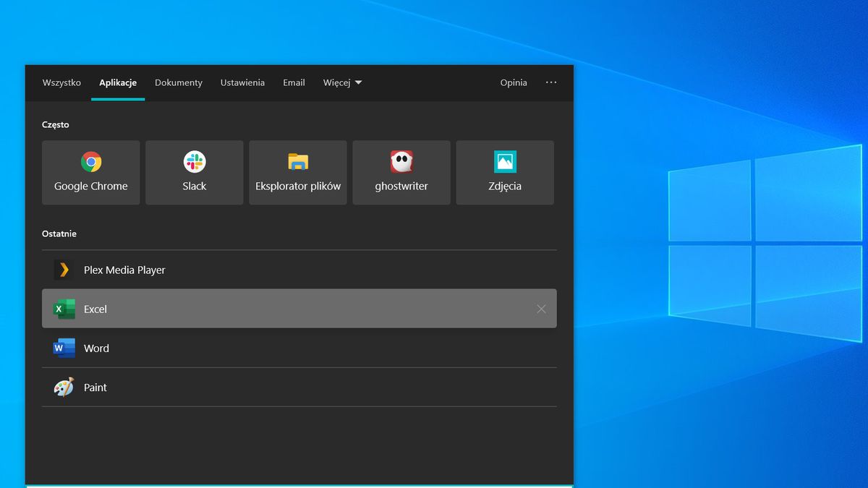Open the Eksplorator plików folder icon
868x488 pixels.
[x=298, y=162]
